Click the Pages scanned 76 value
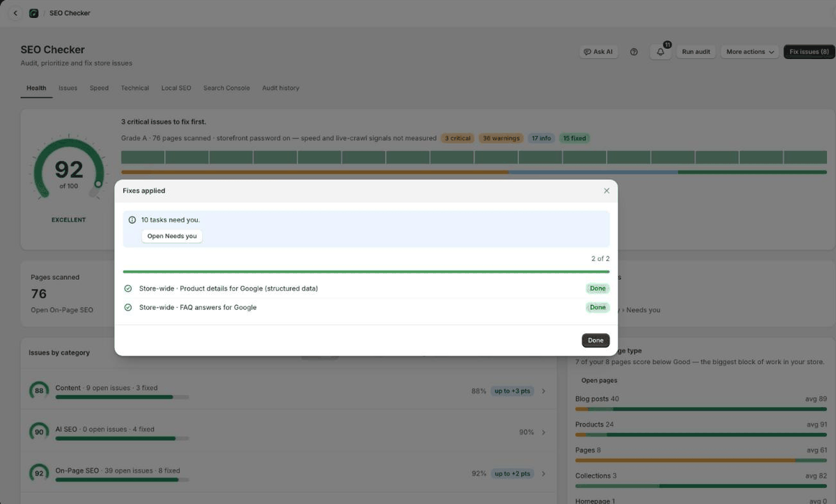Viewport: 836px width, 504px height. pyautogui.click(x=38, y=294)
